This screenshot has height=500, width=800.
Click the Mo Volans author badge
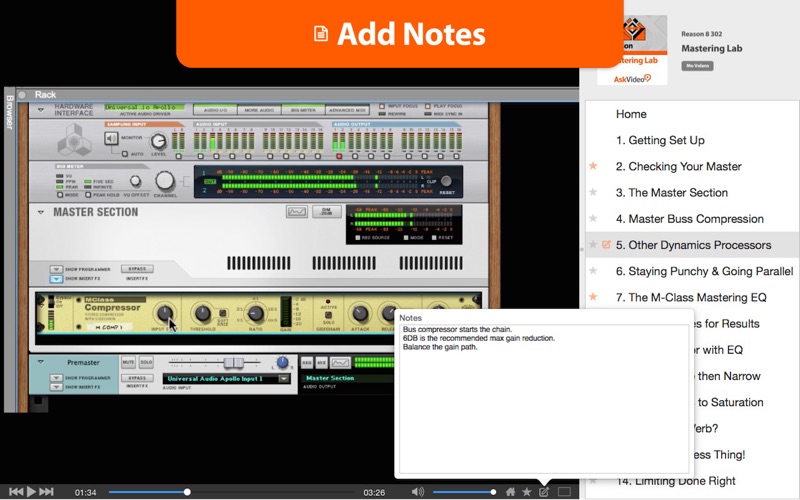tap(697, 66)
